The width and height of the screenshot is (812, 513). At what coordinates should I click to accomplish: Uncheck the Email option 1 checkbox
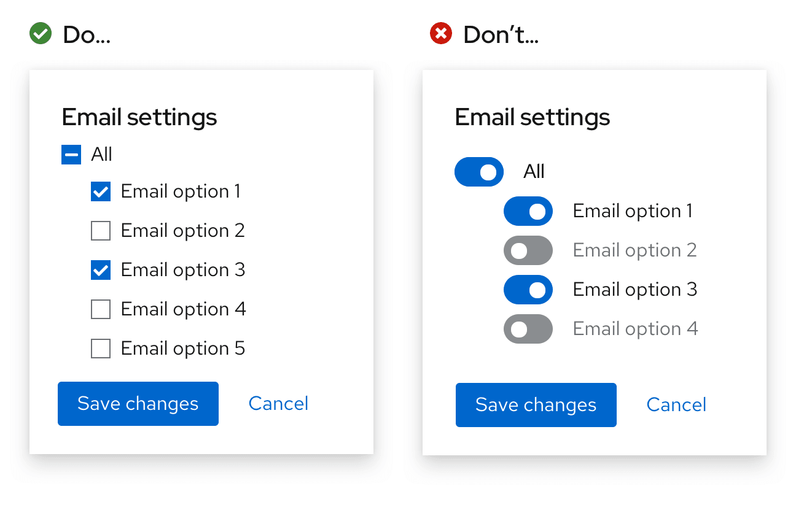pyautogui.click(x=101, y=192)
